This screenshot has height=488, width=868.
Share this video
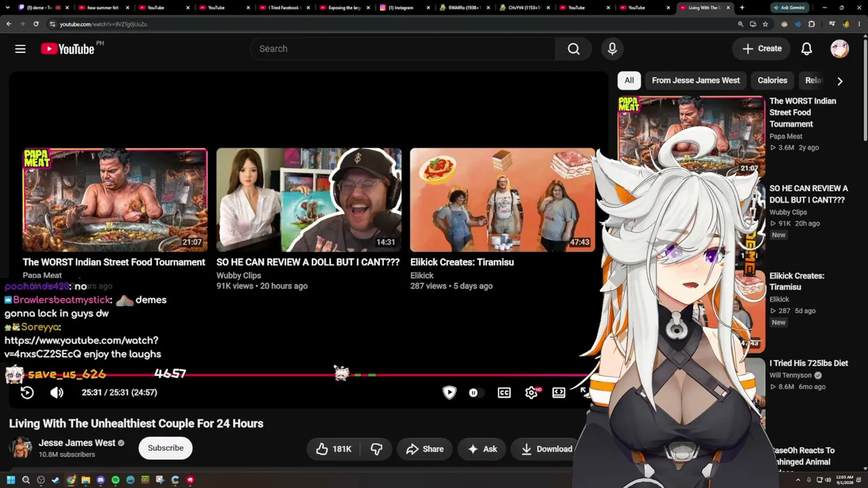425,449
